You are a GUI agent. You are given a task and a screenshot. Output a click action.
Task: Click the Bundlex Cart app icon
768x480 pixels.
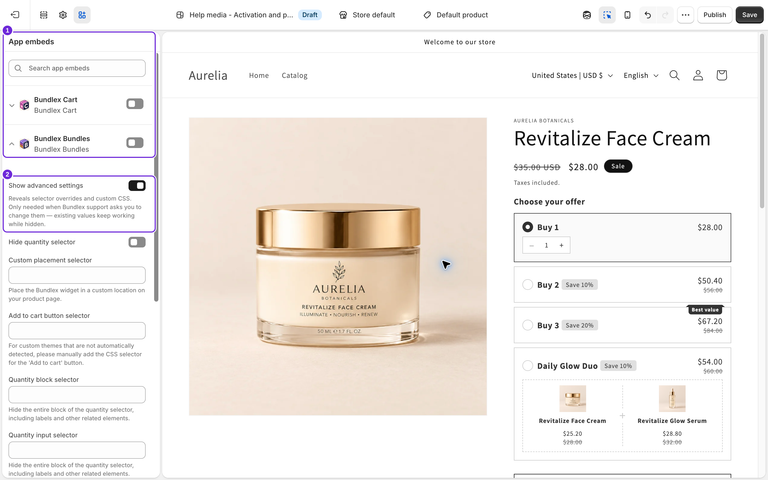click(x=24, y=105)
